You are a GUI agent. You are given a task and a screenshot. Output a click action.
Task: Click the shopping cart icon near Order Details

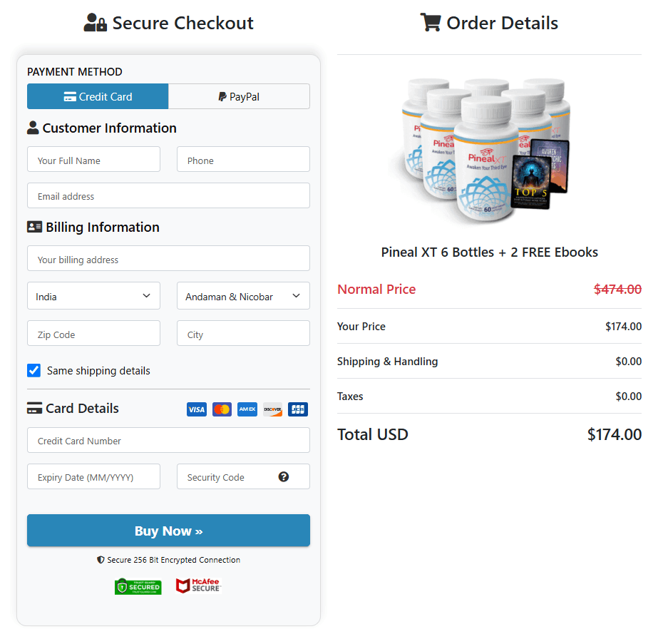(430, 22)
